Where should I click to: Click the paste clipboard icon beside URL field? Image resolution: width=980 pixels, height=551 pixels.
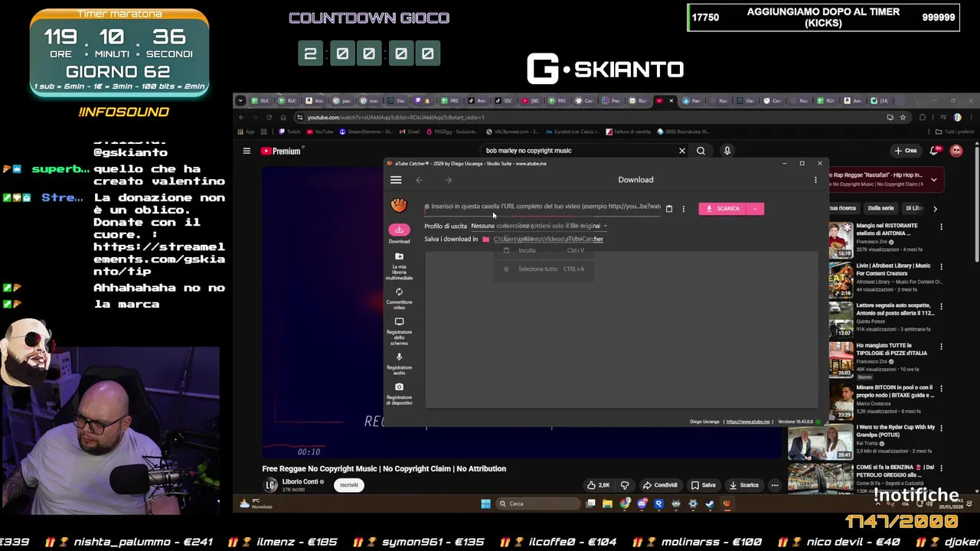coord(669,208)
